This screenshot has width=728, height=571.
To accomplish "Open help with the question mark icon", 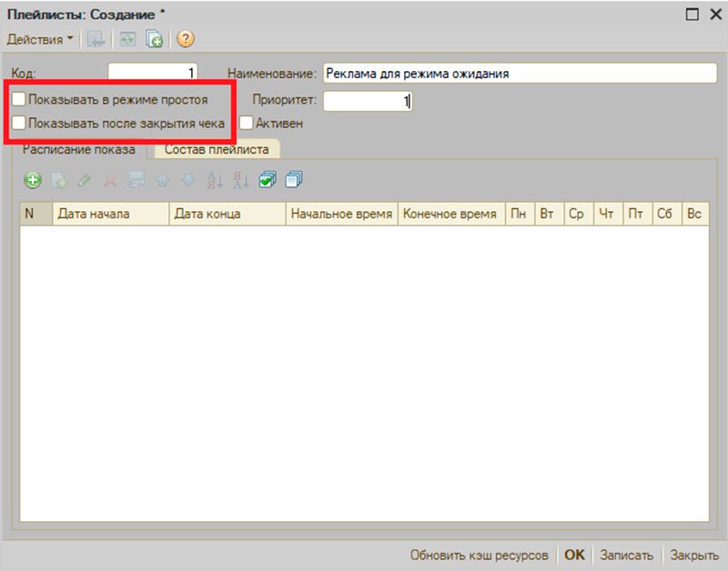I will coord(186,39).
